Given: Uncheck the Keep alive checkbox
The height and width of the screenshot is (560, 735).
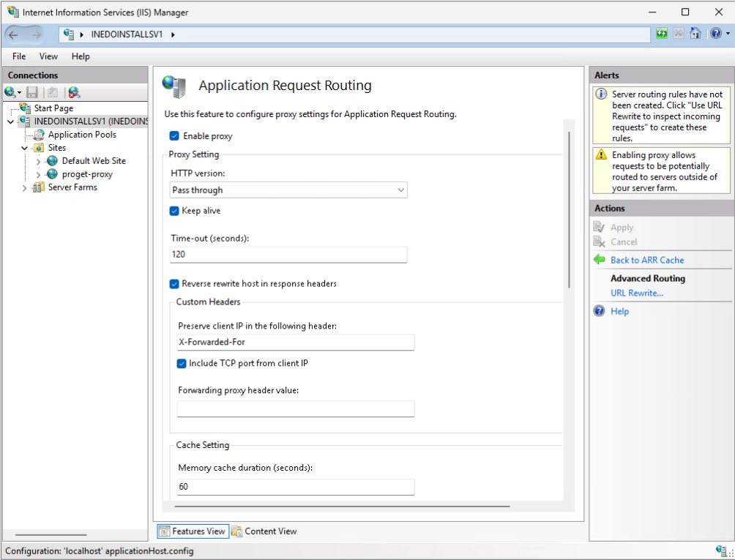Looking at the screenshot, I should (174, 211).
